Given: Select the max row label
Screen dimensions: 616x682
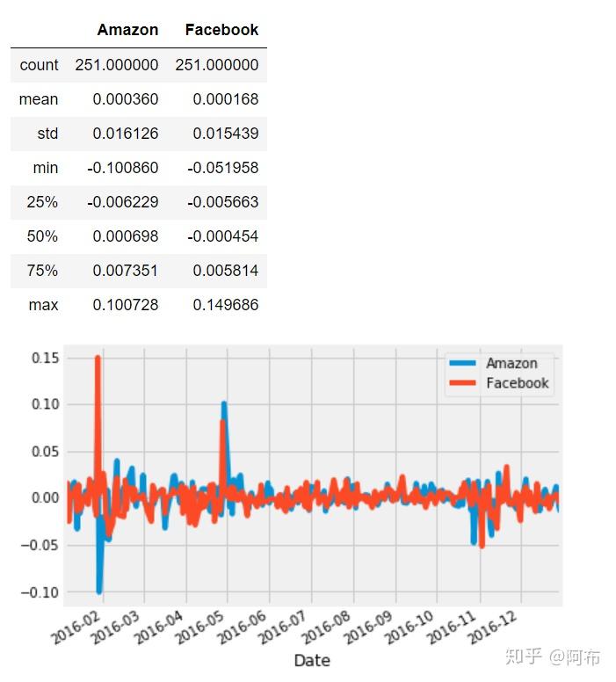Looking at the screenshot, I should point(43,305).
